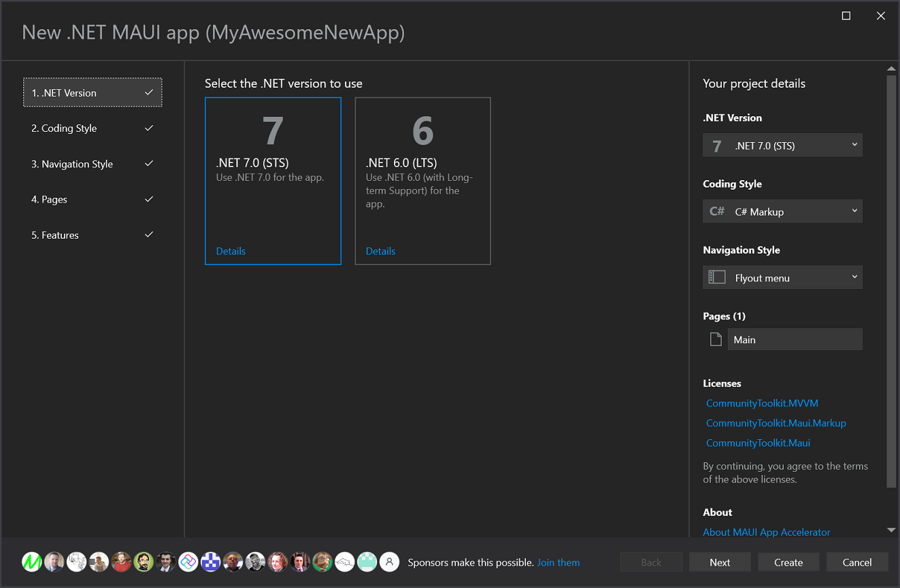Viewport: 900px width, 588px height.
Task: Go to step 5. Features
Action: 93,235
